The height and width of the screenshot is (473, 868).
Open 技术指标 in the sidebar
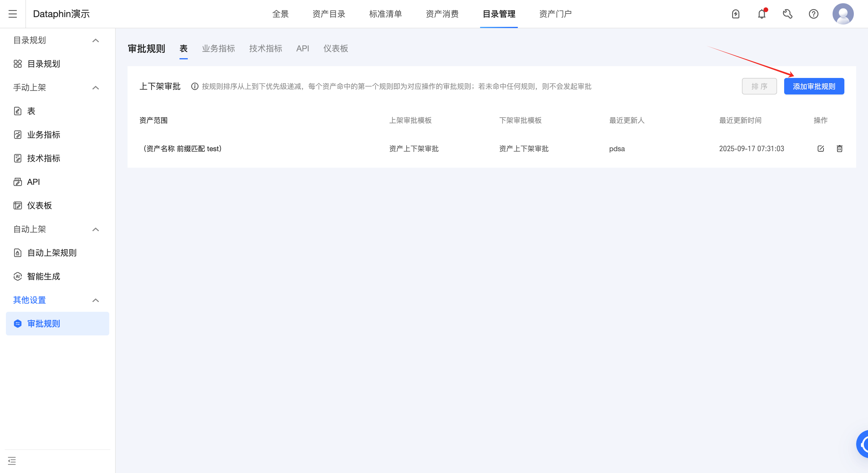[43, 158]
